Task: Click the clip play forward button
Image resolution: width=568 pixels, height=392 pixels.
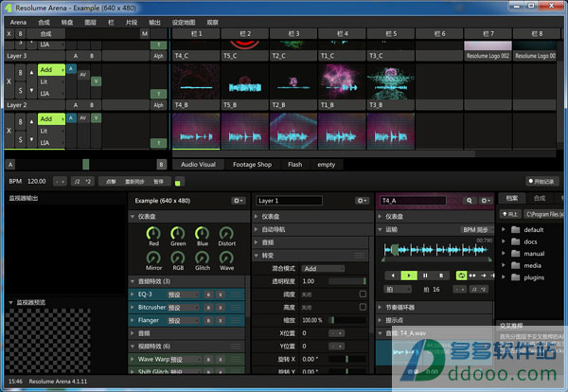Action: coord(409,276)
